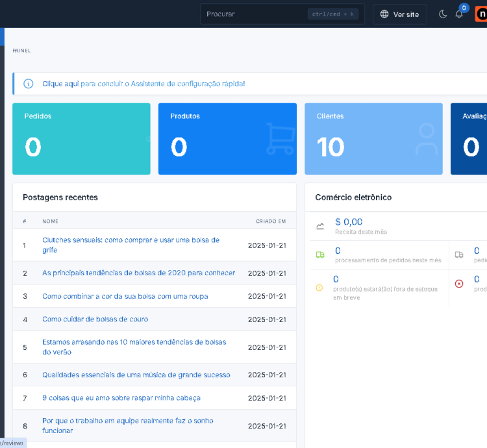Toggle dark mode with the moon icon
Screen dimensions: 487x448
pos(443,14)
